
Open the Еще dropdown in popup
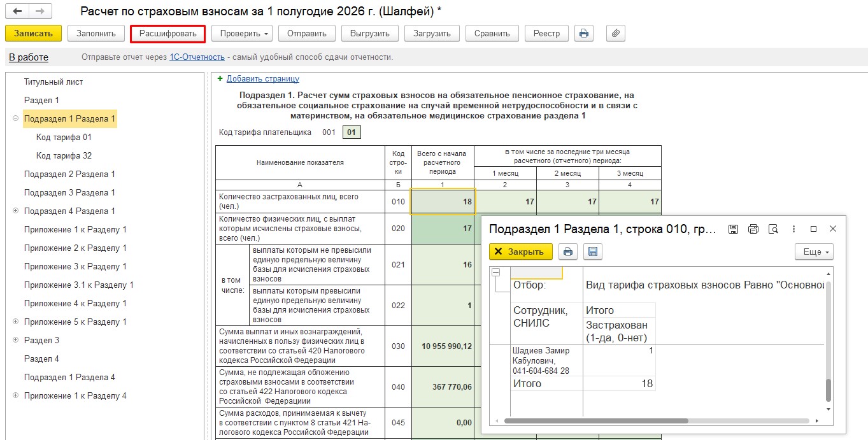814,252
